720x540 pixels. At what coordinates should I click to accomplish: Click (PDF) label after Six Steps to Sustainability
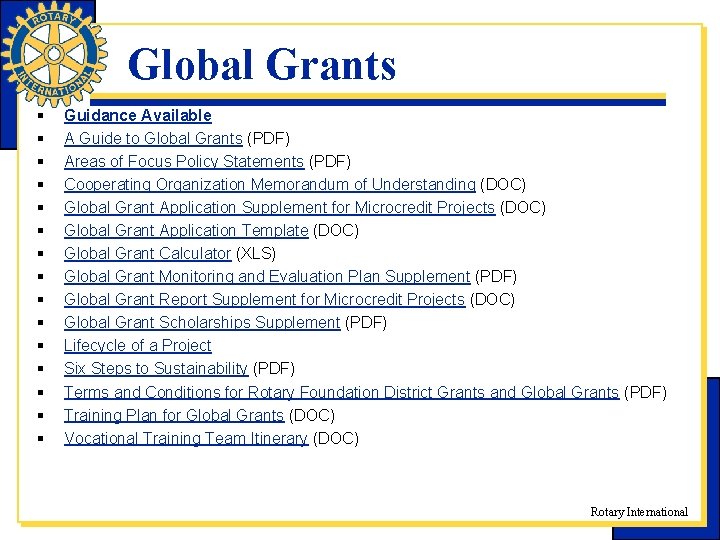tap(274, 368)
